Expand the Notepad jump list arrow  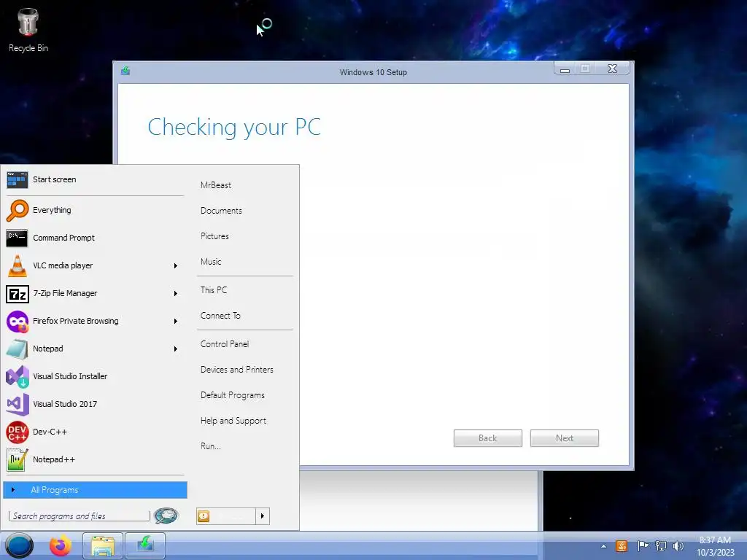coord(175,349)
